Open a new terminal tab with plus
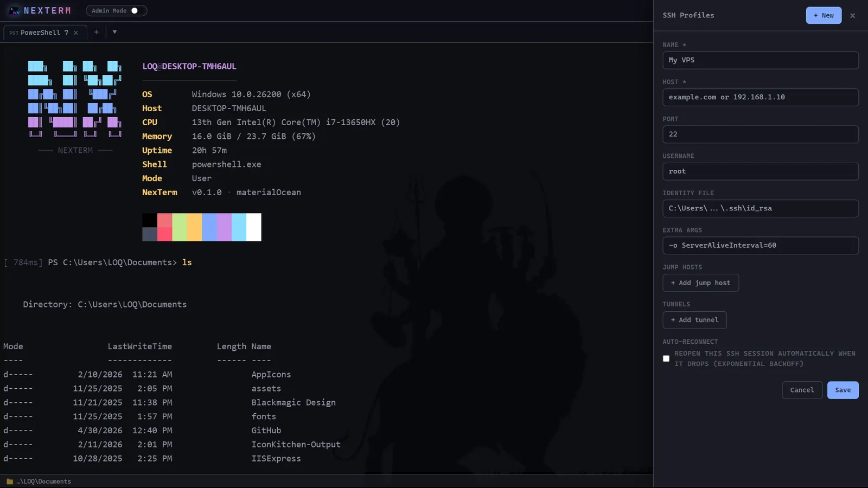Viewport: 868px width, 488px height. click(x=96, y=32)
